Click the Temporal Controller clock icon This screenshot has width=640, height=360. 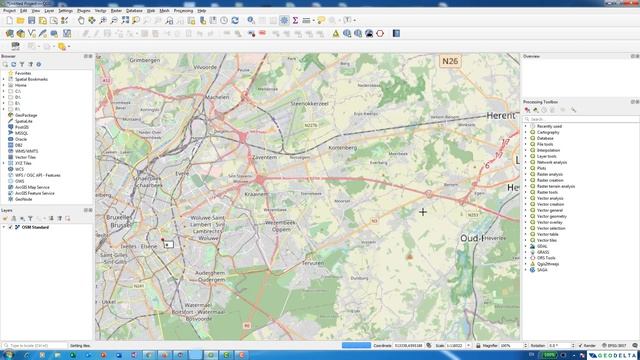tap(224, 20)
